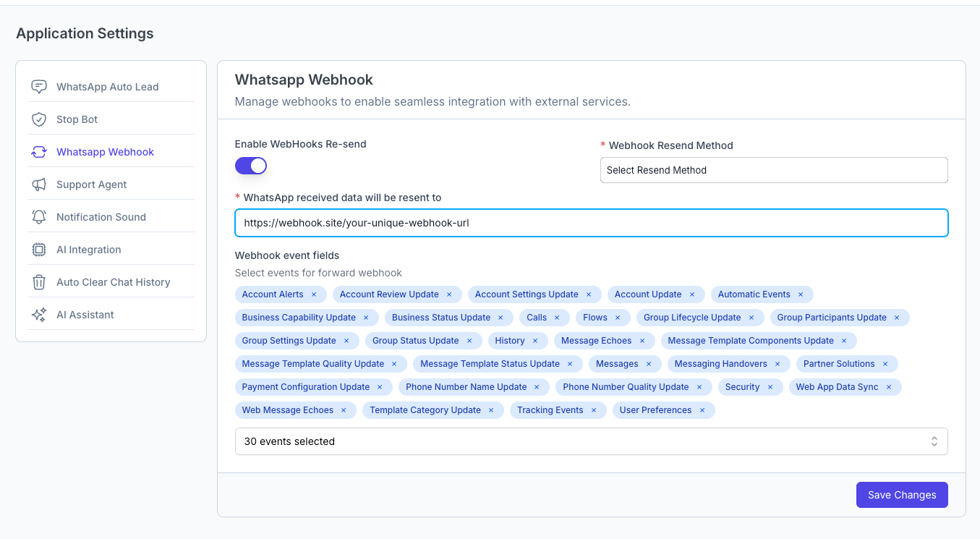
Task: Click the Application Settings page title
Action: coord(85,33)
